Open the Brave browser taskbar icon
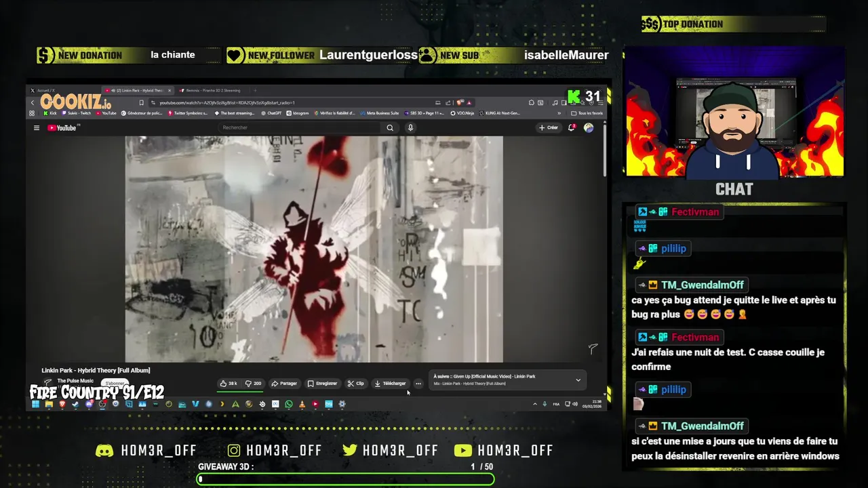Screen dimensions: 868x488 coord(62,404)
